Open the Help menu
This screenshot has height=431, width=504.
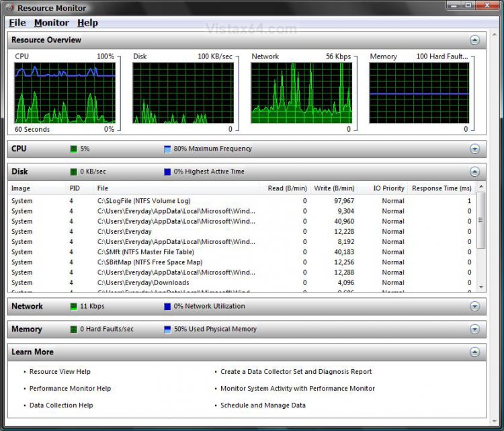coord(87,23)
